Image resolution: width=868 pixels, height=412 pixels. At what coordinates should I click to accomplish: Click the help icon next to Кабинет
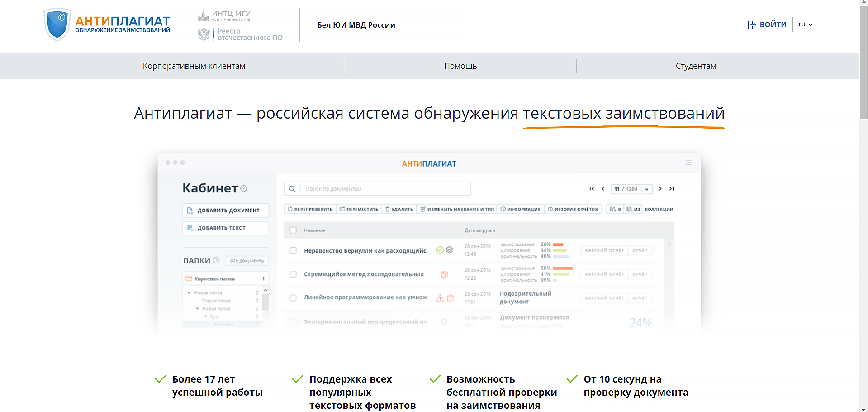pos(244,188)
